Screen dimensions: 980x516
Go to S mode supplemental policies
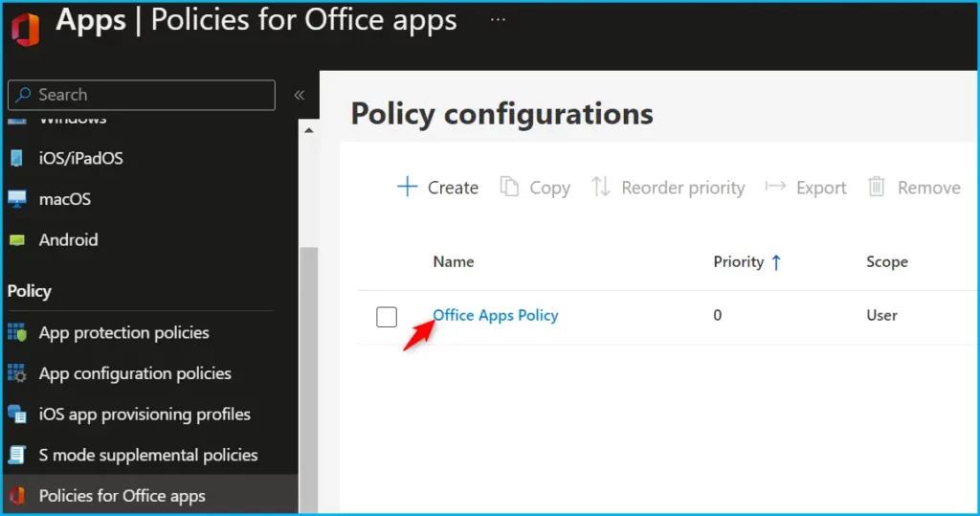148,455
